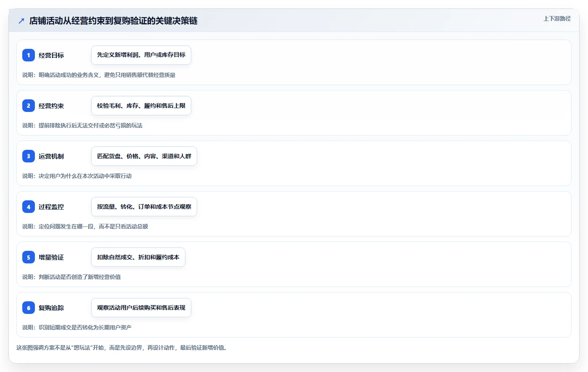Click the footer summary starting 这张图强调方案
This screenshot has height=372, width=588.
pos(123,348)
